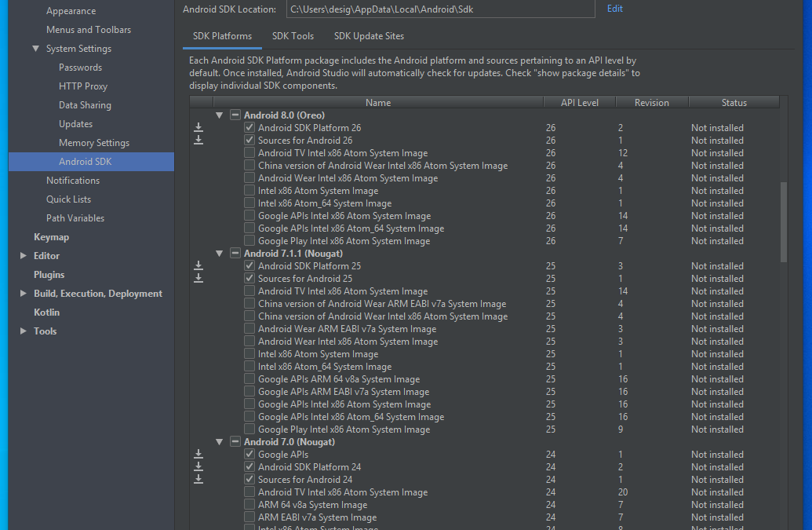
Task: Open Data Sharing settings
Action: tap(85, 105)
